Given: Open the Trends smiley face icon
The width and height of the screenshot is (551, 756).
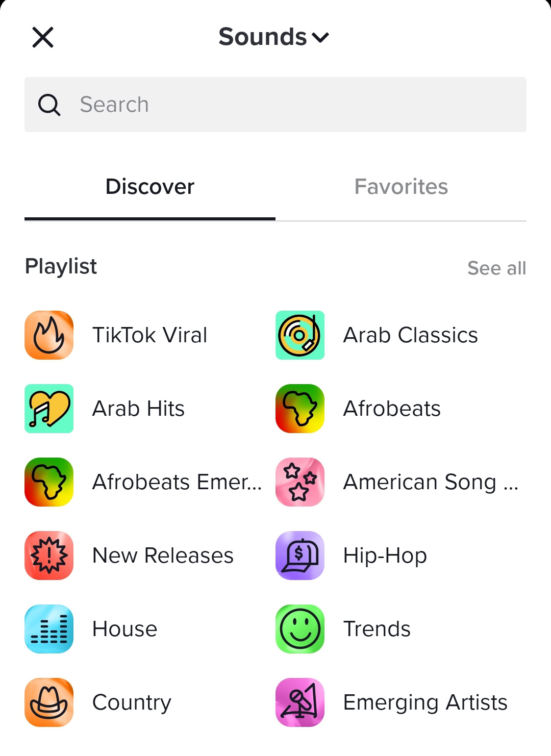Looking at the screenshot, I should point(300,629).
